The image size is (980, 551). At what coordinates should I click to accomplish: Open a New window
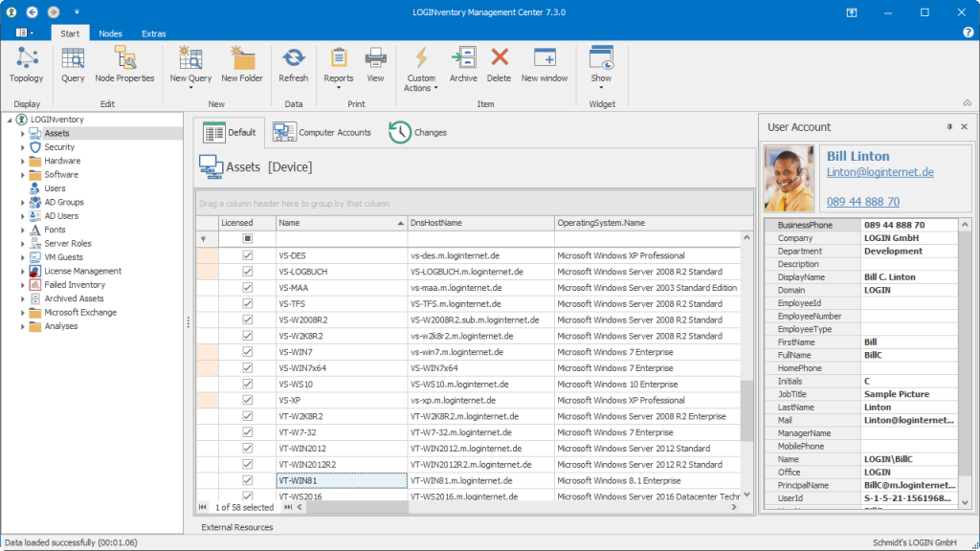545,65
